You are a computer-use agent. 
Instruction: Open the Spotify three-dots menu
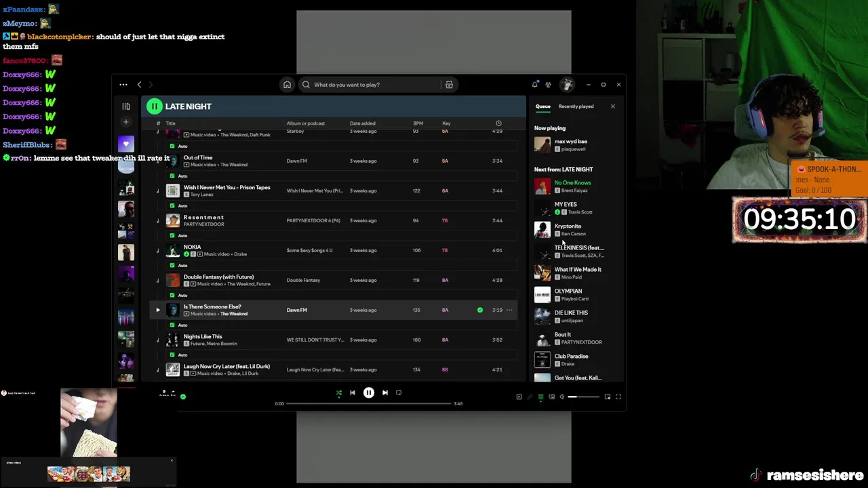pyautogui.click(x=123, y=85)
